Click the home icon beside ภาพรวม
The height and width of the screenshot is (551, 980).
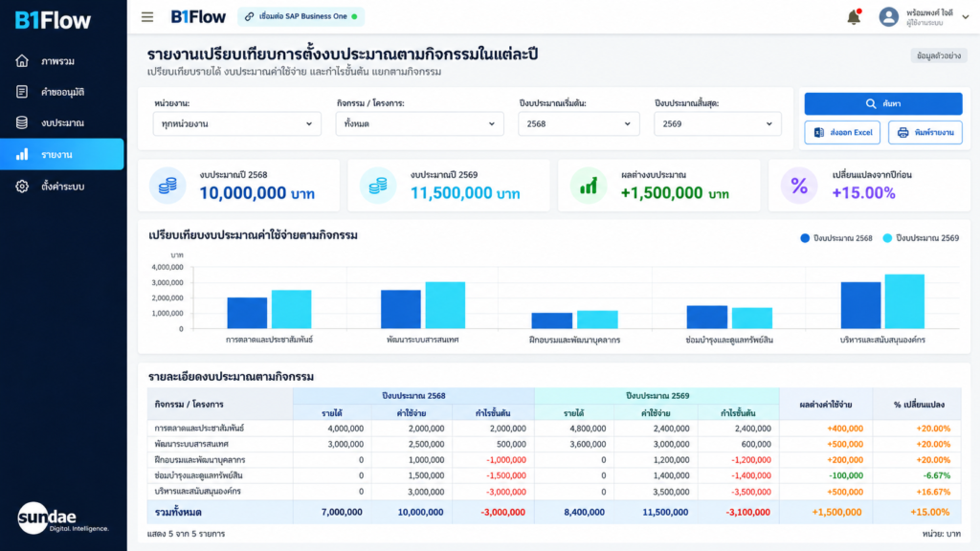coord(22,60)
